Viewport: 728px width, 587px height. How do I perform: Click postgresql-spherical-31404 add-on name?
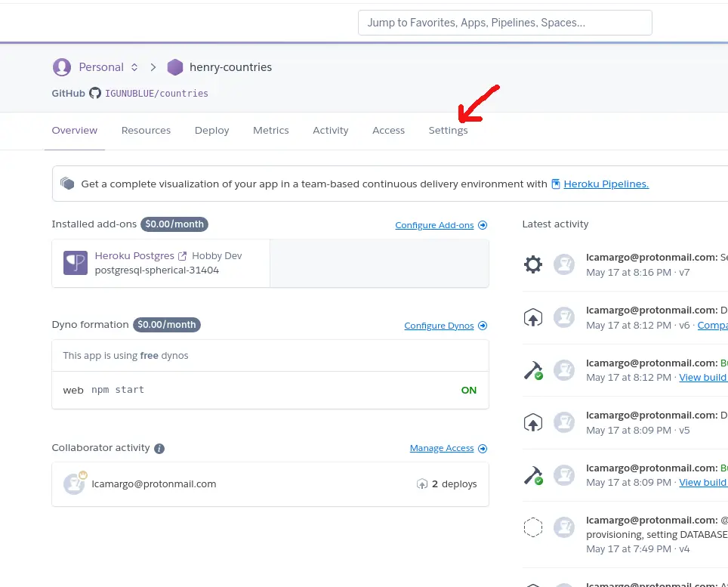click(x=157, y=270)
